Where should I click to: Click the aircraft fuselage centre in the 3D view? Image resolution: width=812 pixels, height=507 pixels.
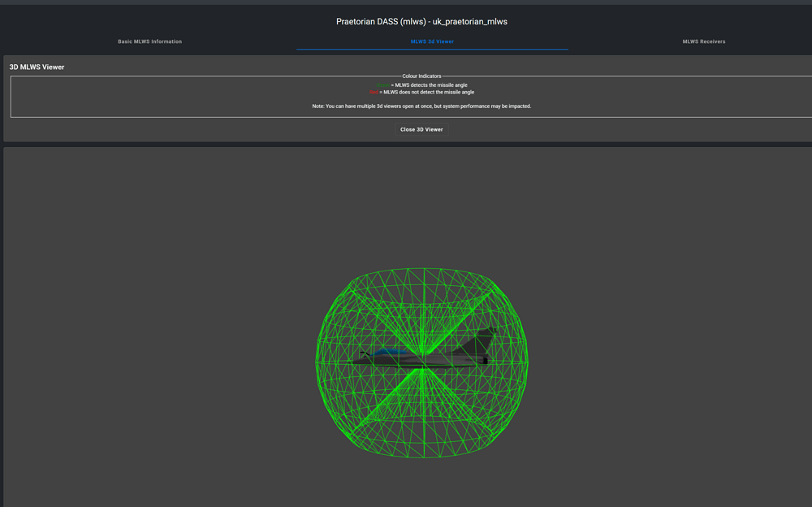(422, 362)
